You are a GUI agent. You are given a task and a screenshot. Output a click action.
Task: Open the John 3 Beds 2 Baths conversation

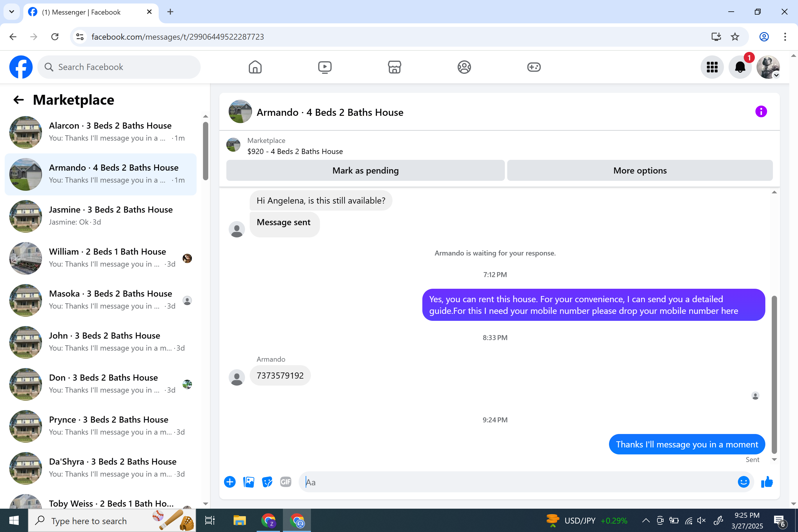pyautogui.click(x=101, y=342)
